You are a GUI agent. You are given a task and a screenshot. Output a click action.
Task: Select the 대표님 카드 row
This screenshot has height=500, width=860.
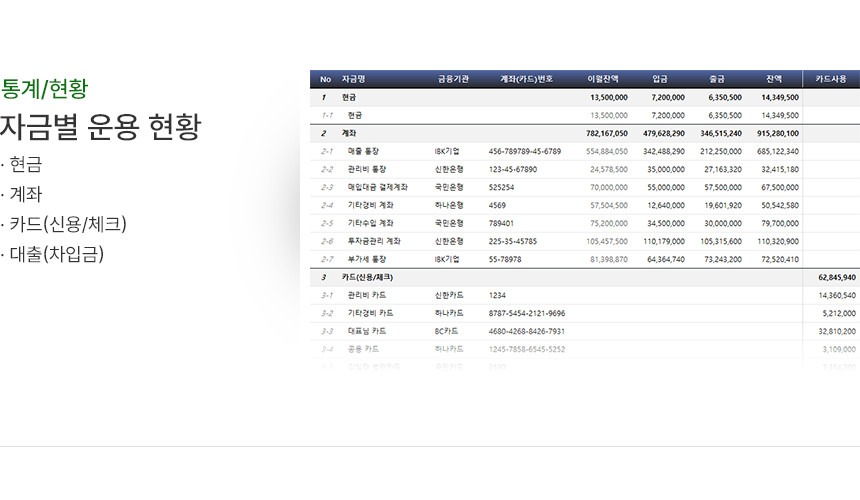[x=367, y=331]
